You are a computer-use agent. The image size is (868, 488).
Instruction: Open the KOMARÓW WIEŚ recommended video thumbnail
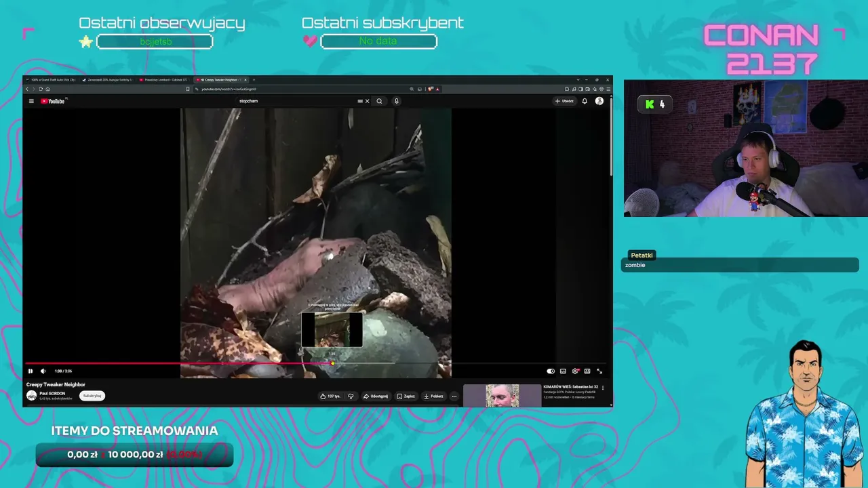pos(502,396)
